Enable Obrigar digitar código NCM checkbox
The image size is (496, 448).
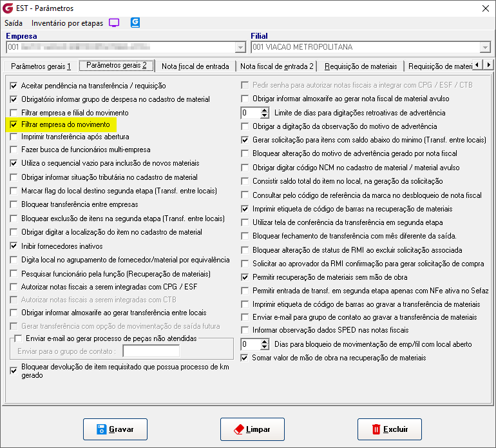245,167
